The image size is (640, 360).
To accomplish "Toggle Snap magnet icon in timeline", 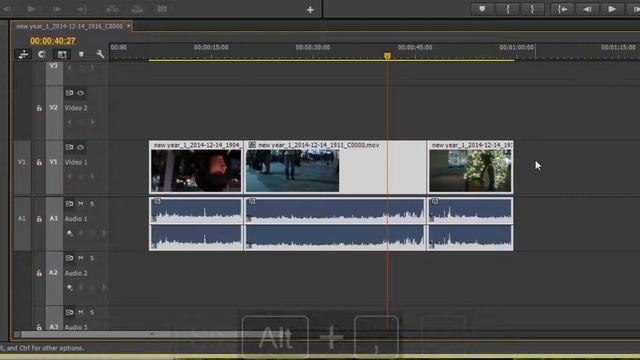I will 42,54.
